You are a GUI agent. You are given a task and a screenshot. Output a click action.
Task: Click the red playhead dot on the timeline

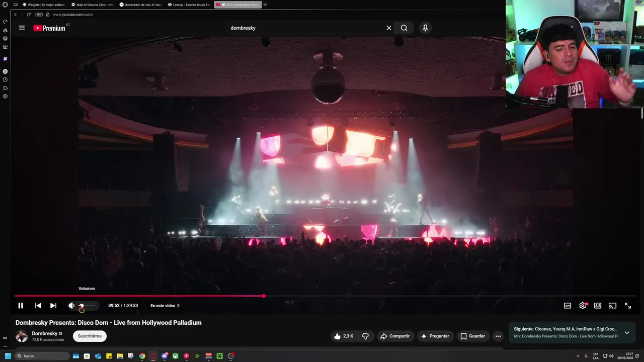pos(264,296)
